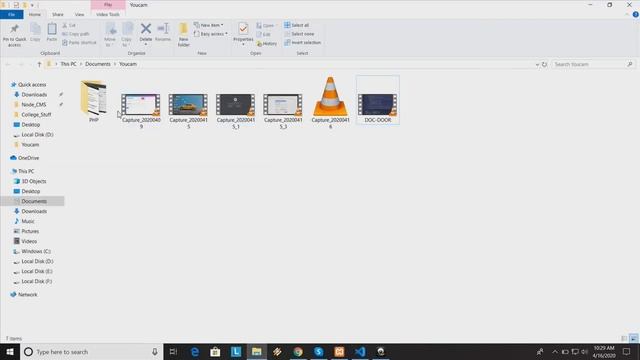Select the Capture_20200415_1 video
The height and width of the screenshot is (360, 640).
click(236, 110)
